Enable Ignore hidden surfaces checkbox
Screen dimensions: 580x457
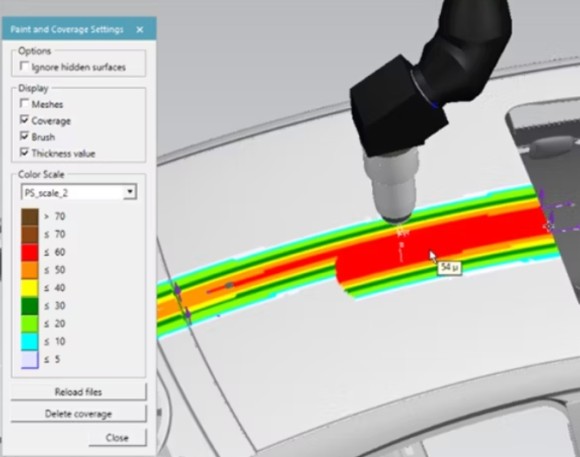[24, 67]
